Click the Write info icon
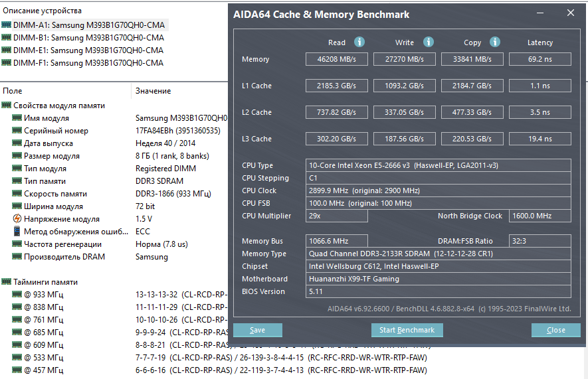This screenshot has height=379, width=588. [429, 42]
